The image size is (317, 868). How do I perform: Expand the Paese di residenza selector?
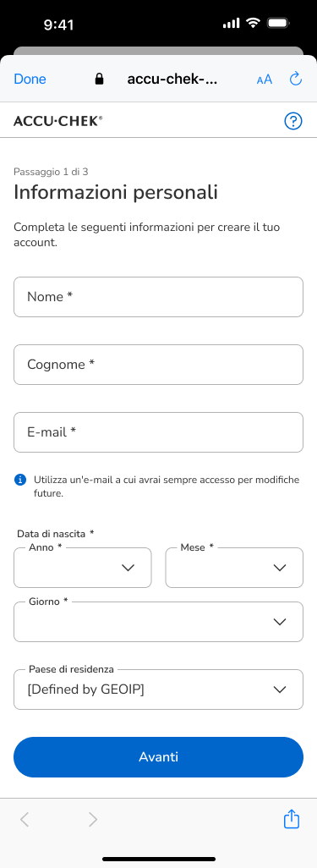pos(158,689)
